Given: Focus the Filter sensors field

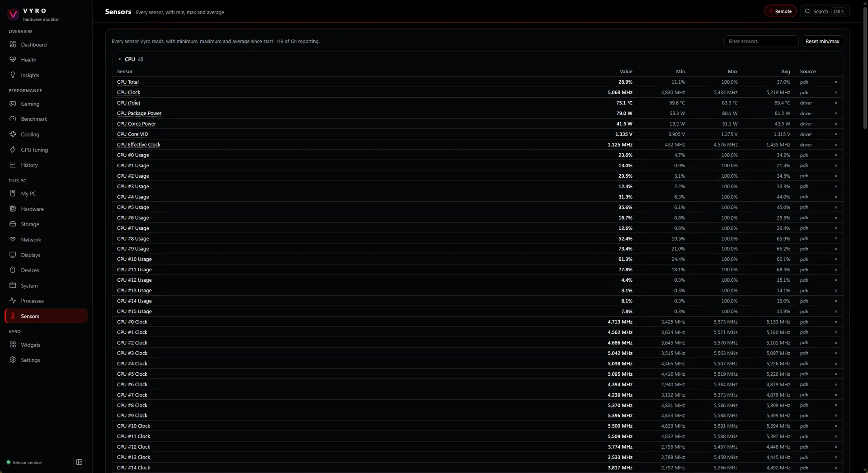Looking at the screenshot, I should pyautogui.click(x=761, y=41).
